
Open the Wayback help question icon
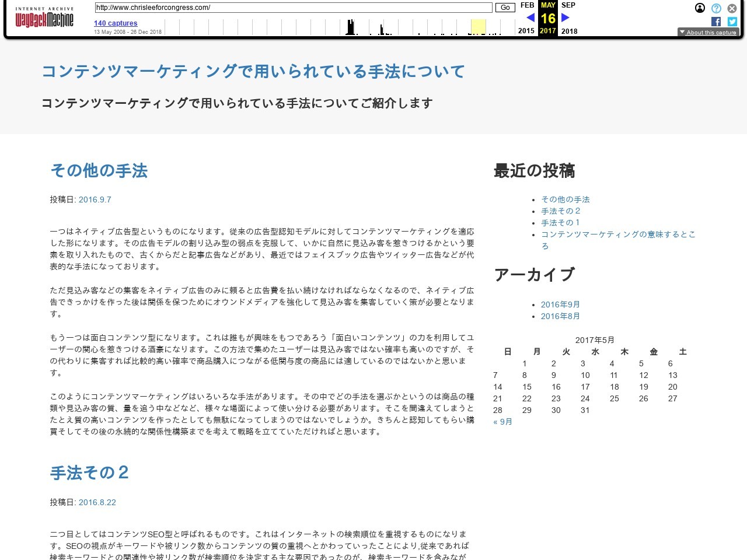click(x=716, y=8)
